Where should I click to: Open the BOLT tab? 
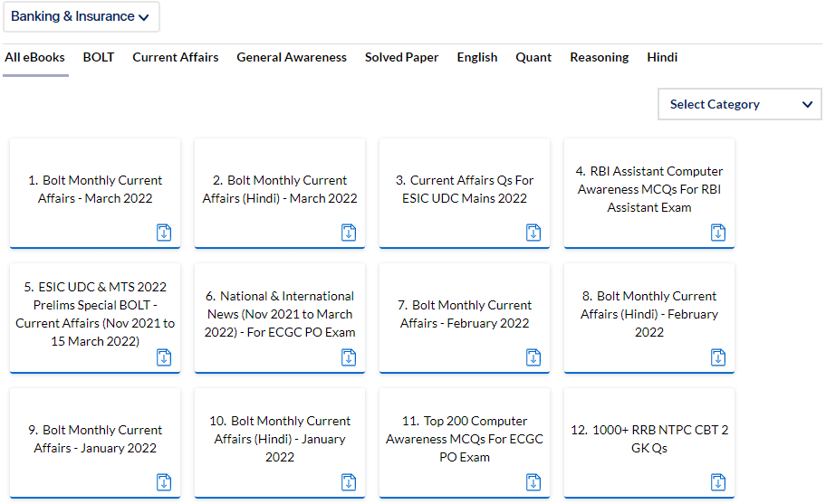click(99, 57)
